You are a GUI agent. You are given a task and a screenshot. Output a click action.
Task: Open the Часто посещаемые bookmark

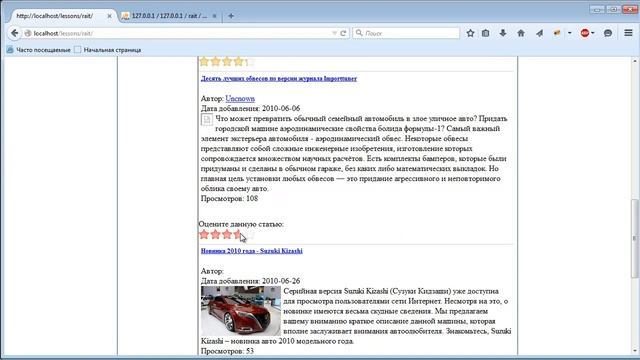pos(38,50)
